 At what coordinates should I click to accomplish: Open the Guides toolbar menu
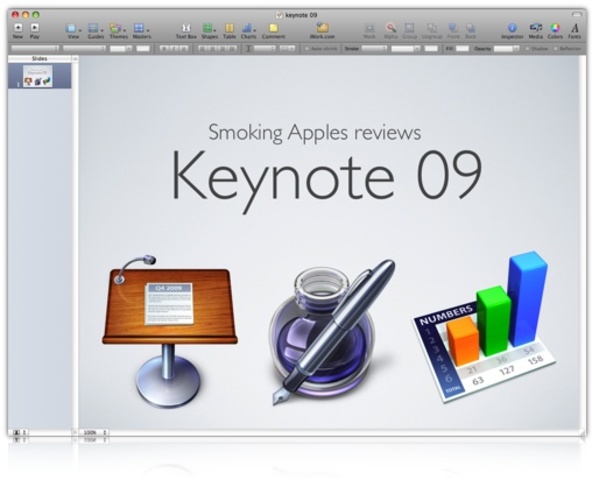[96, 30]
